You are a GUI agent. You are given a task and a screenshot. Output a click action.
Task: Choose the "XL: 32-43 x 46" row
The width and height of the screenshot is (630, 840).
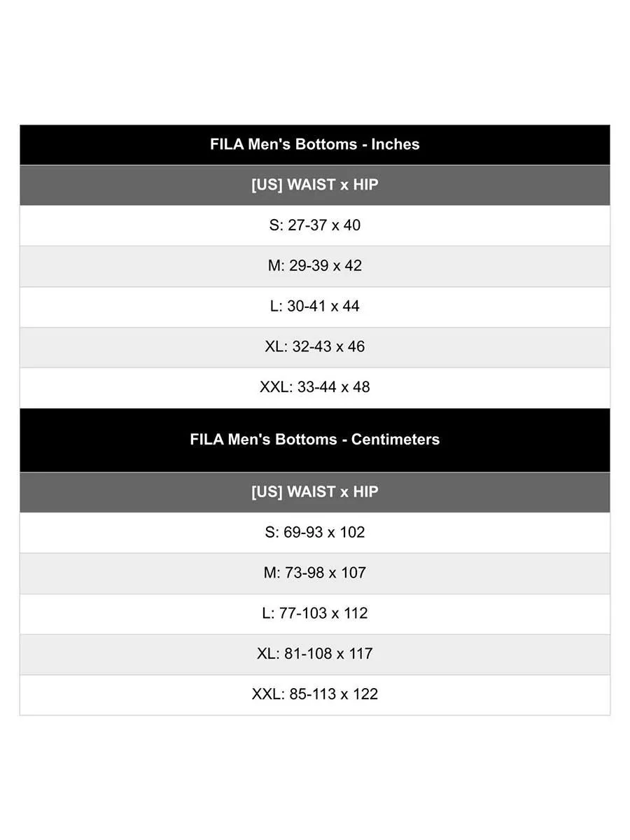pyautogui.click(x=314, y=347)
